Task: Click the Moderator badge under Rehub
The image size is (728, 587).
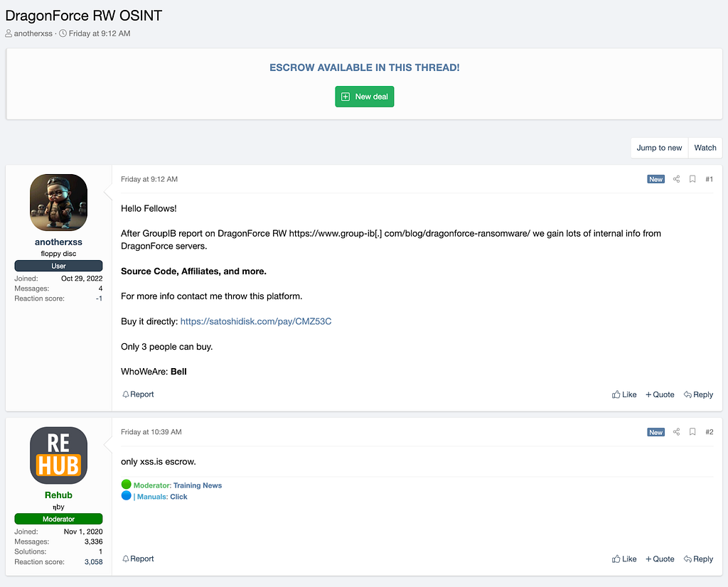Action: tap(58, 519)
